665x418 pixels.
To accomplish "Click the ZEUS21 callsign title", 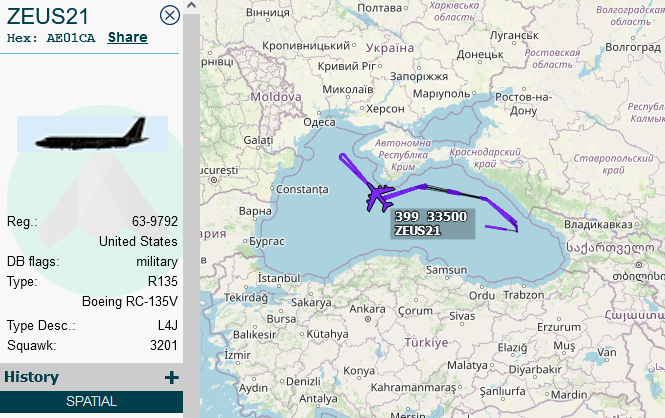I will coord(48,16).
